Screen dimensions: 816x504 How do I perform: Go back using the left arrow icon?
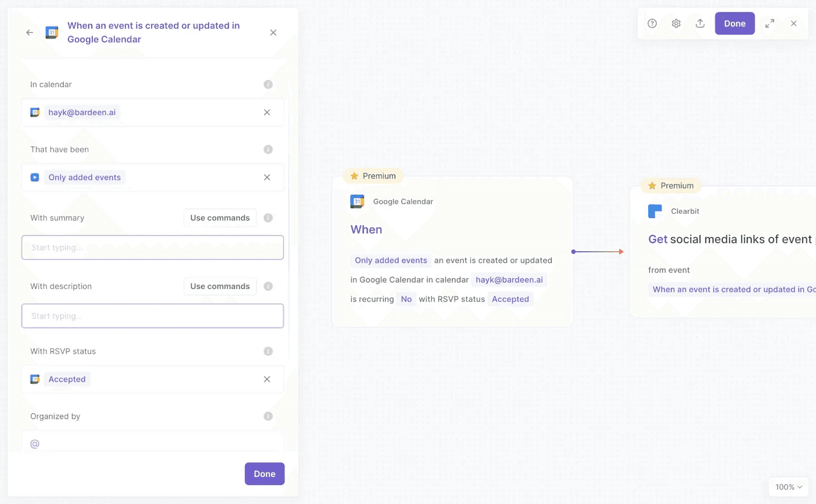tap(30, 33)
